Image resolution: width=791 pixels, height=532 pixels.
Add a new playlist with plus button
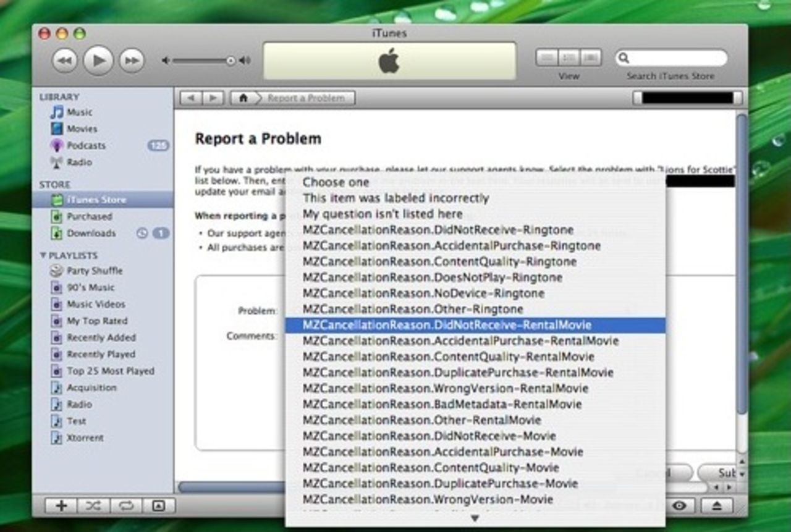(61, 505)
